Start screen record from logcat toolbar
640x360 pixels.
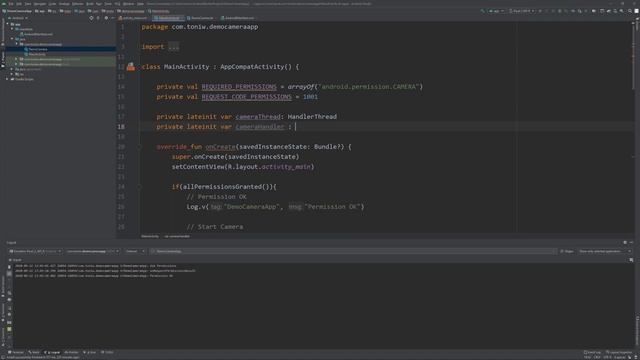pyautogui.click(x=9, y=329)
